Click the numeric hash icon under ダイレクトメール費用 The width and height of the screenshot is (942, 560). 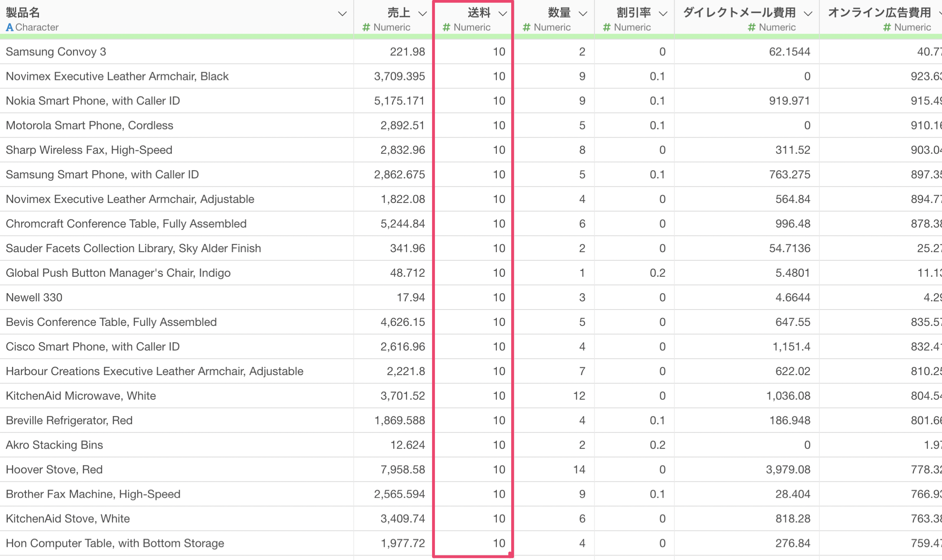coord(752,27)
